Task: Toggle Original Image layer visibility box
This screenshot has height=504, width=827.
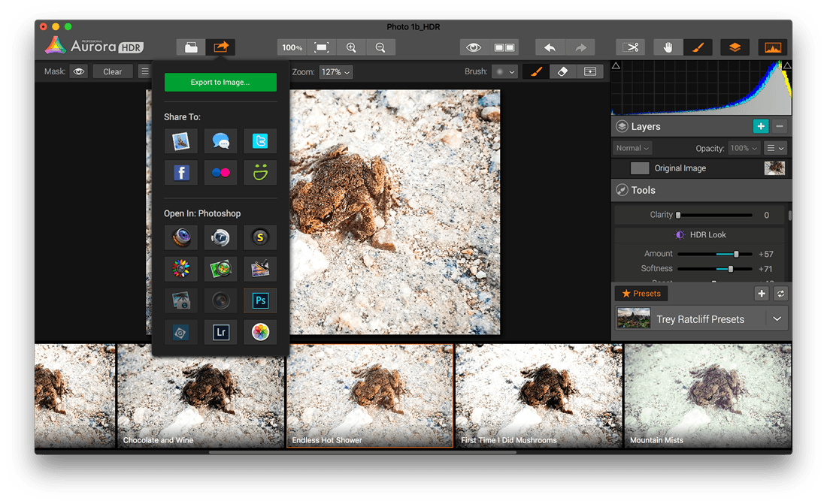Action: click(x=640, y=168)
